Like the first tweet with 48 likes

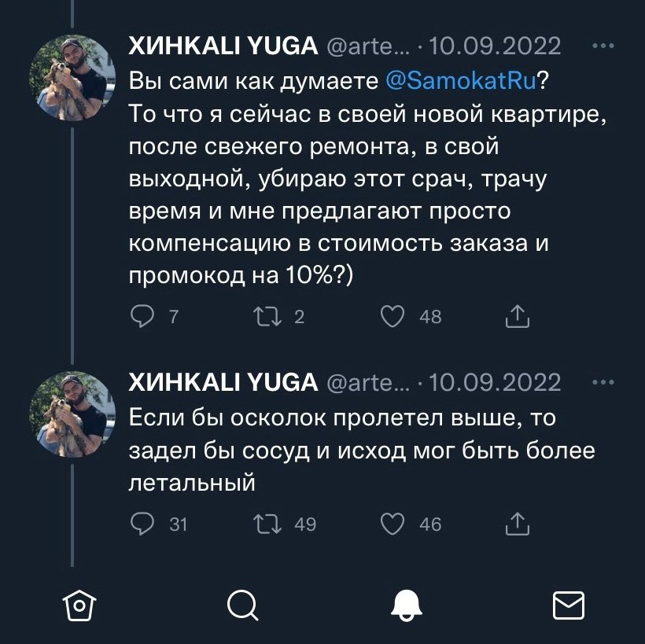pos(391,317)
